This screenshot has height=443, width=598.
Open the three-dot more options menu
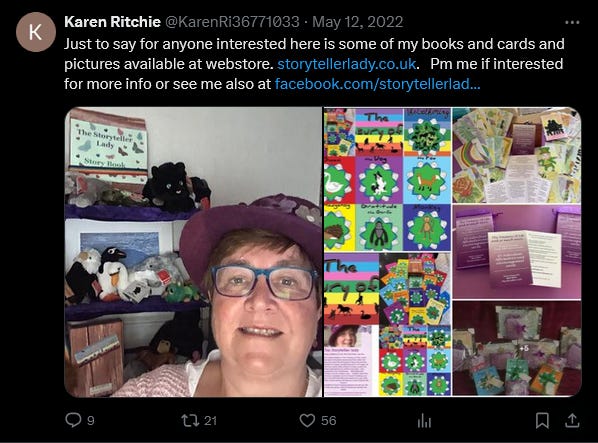(572, 22)
